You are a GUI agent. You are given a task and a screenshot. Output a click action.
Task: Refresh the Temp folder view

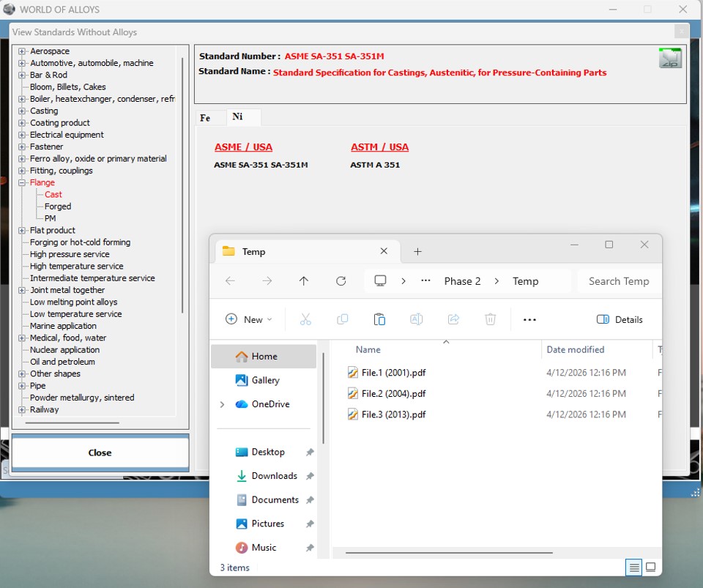pos(341,281)
